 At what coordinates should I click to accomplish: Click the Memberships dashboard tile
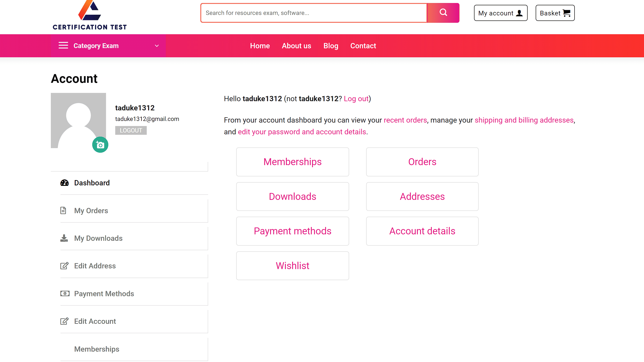pos(292,162)
